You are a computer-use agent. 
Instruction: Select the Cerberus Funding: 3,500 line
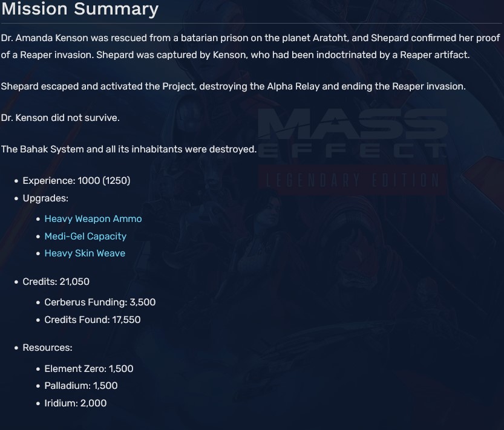tap(100, 302)
